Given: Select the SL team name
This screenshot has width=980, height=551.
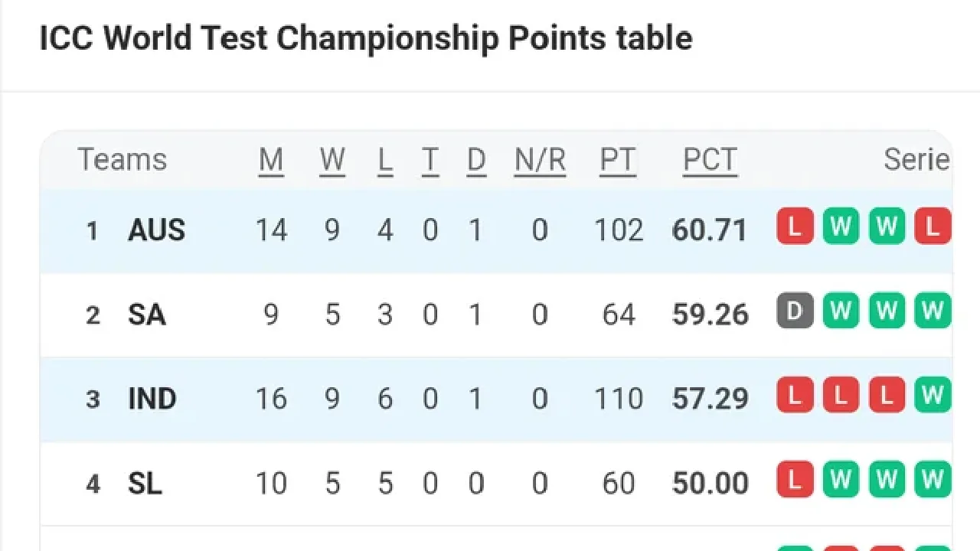Looking at the screenshot, I should click(145, 484).
